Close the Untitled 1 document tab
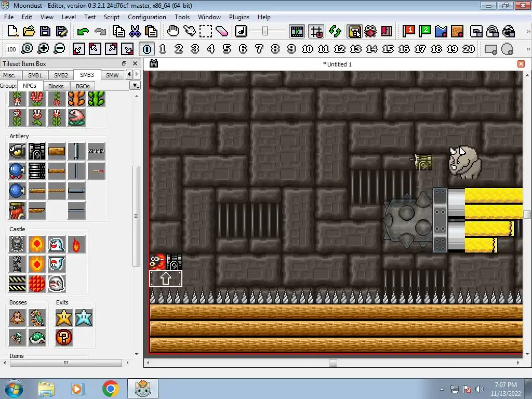Screen dimensions: 532x399 pyautogui.click(x=521, y=64)
